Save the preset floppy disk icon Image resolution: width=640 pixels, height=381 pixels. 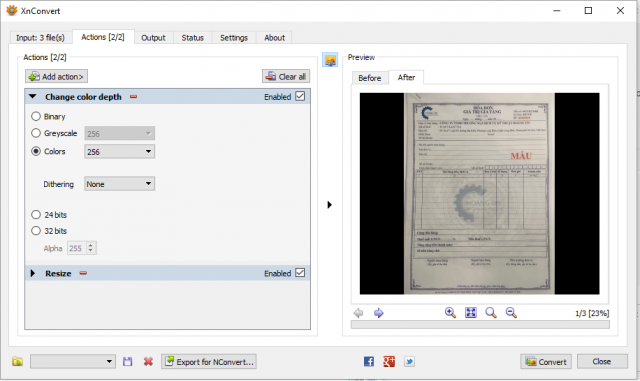128,361
